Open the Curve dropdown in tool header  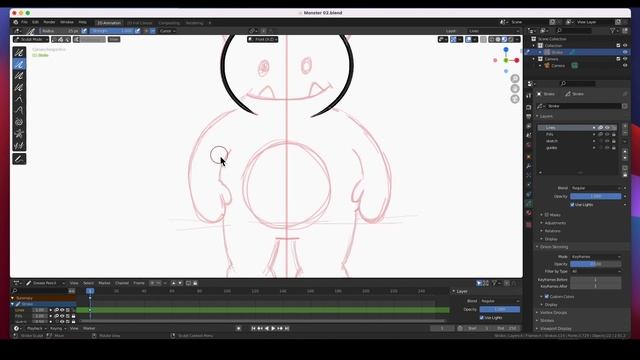click(x=167, y=31)
